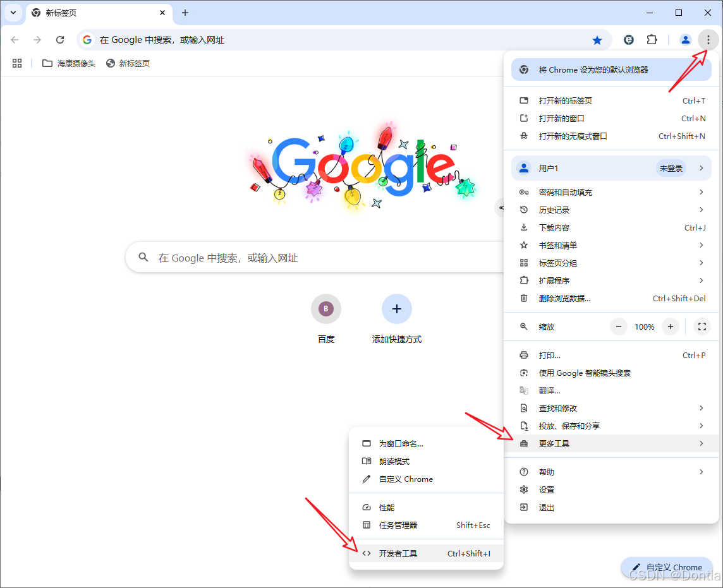Expand 投放、保存和分享 submenu
The height and width of the screenshot is (588, 723).
pos(611,426)
